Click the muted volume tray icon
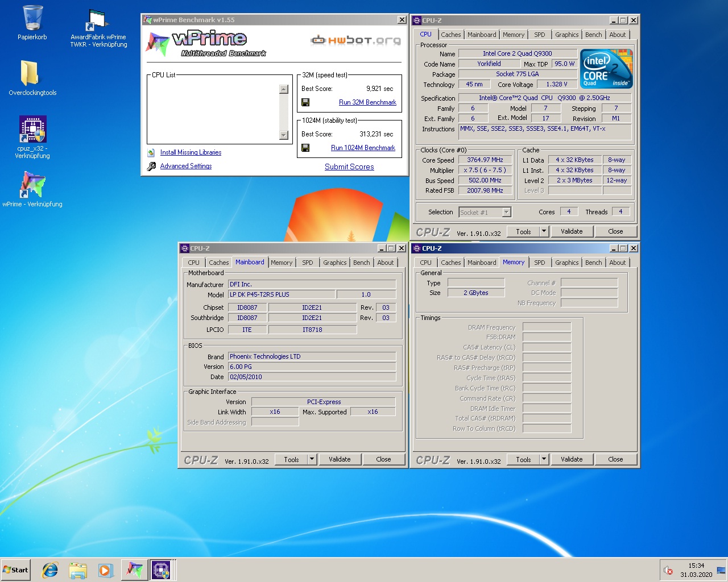 click(668, 570)
